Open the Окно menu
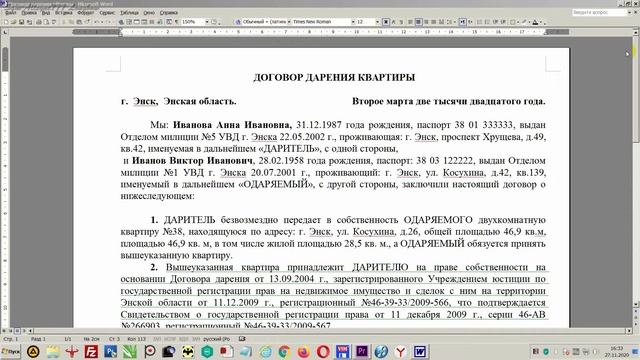This screenshot has height=360, width=640. click(x=149, y=13)
